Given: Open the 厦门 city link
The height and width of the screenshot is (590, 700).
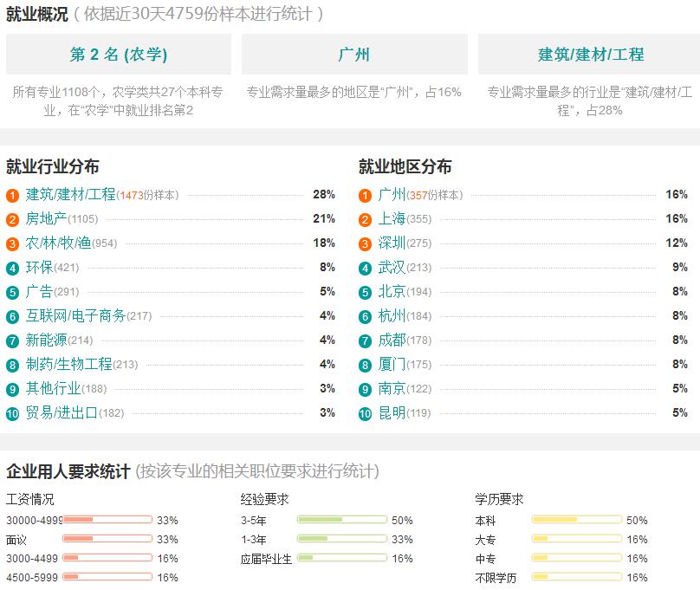Looking at the screenshot, I should pyautogui.click(x=392, y=364).
